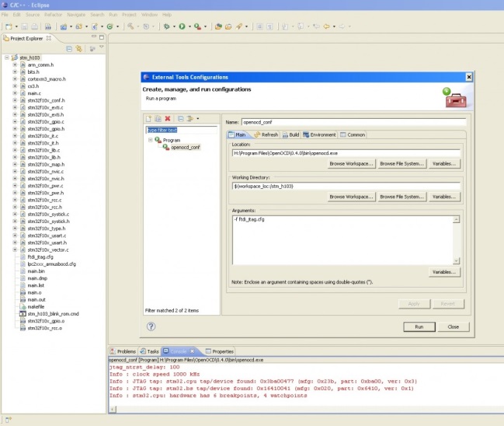Viewport: 504px width, 426px height.
Task: Expand the arm_comm.h file node
Action: coord(14,65)
